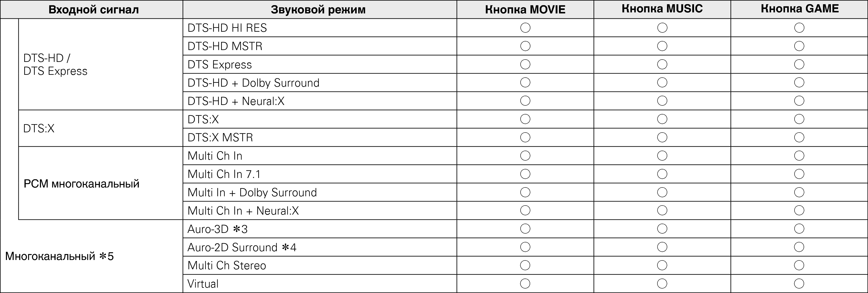Click the MOVIE circle for Virtual row
Screen dimensions: 868x293
525,283
